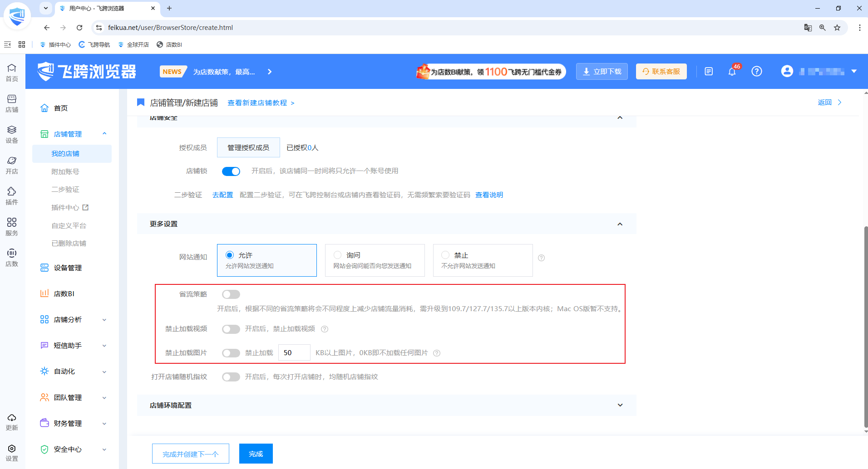Click the user avatar icon
868x469 pixels.
click(x=787, y=71)
